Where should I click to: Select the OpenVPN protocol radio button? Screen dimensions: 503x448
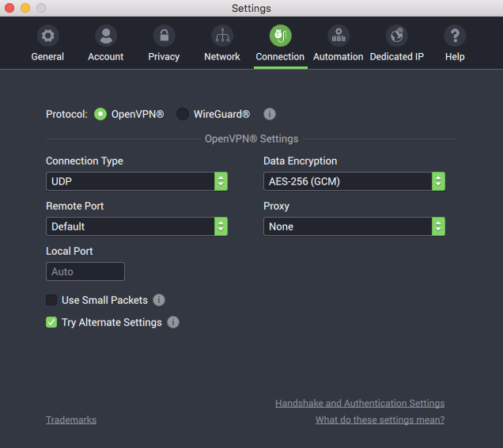click(x=100, y=114)
